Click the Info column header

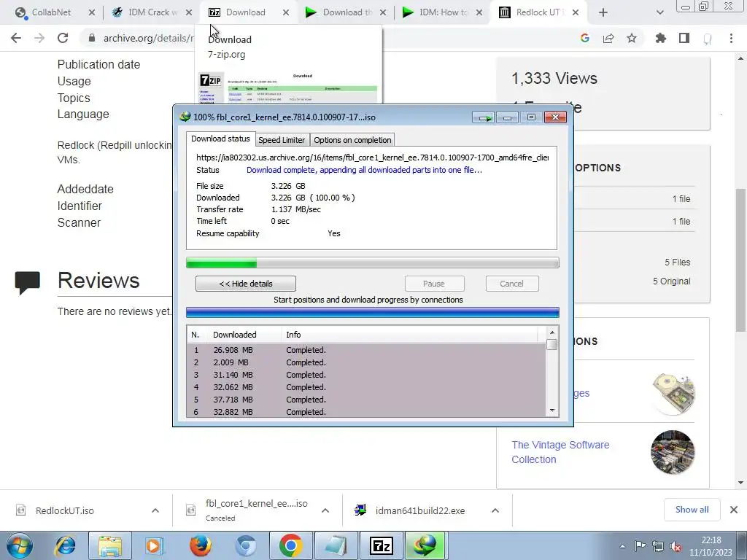point(410,335)
